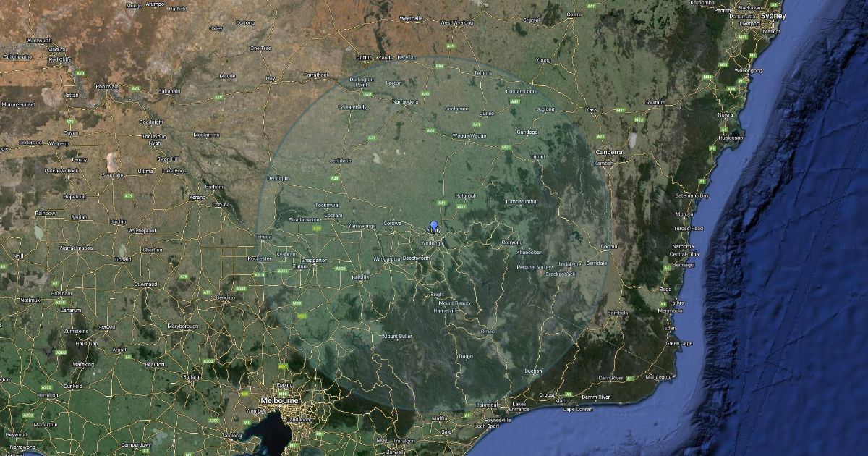Click the 'Orbost' map label
The width and height of the screenshot is (868, 456).
tap(548, 394)
